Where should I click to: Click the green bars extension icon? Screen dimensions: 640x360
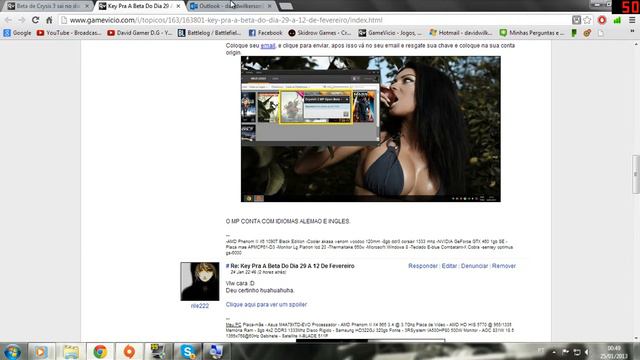pyautogui.click(x=617, y=20)
